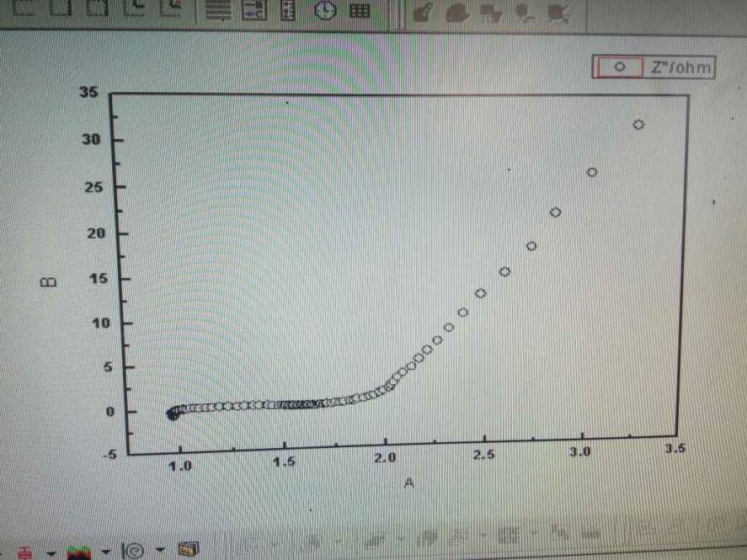
Task: Click the y-axis tick label 25
Action: [x=94, y=187]
